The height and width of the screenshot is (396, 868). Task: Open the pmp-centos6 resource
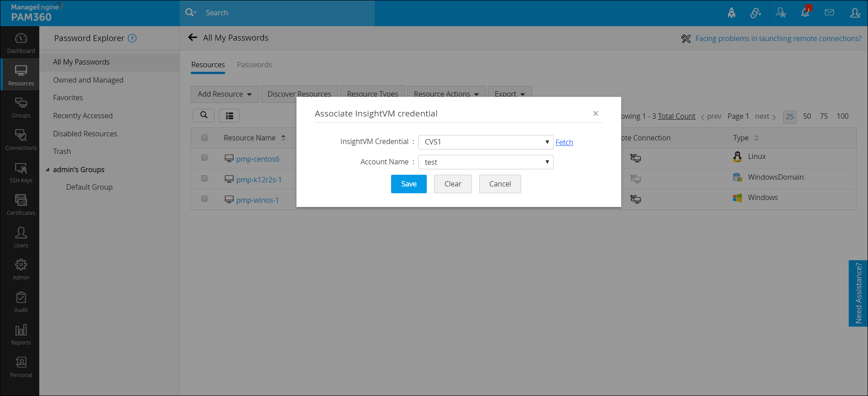coord(258,159)
